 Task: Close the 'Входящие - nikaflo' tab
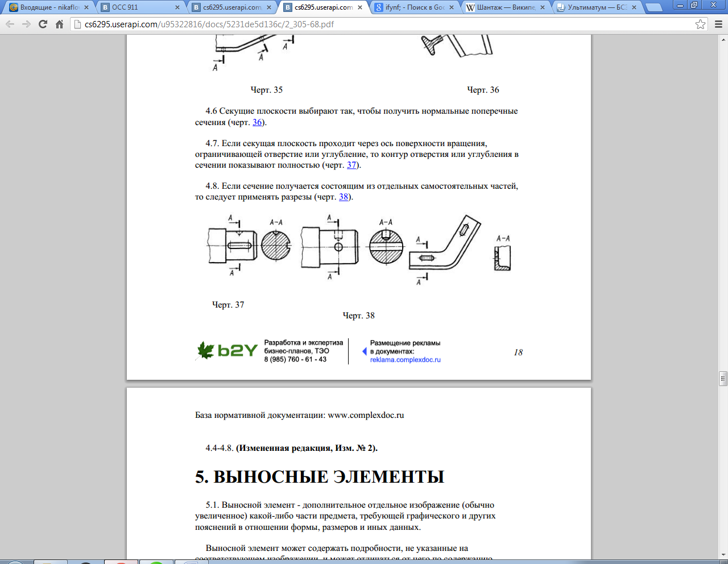pyautogui.click(x=86, y=7)
